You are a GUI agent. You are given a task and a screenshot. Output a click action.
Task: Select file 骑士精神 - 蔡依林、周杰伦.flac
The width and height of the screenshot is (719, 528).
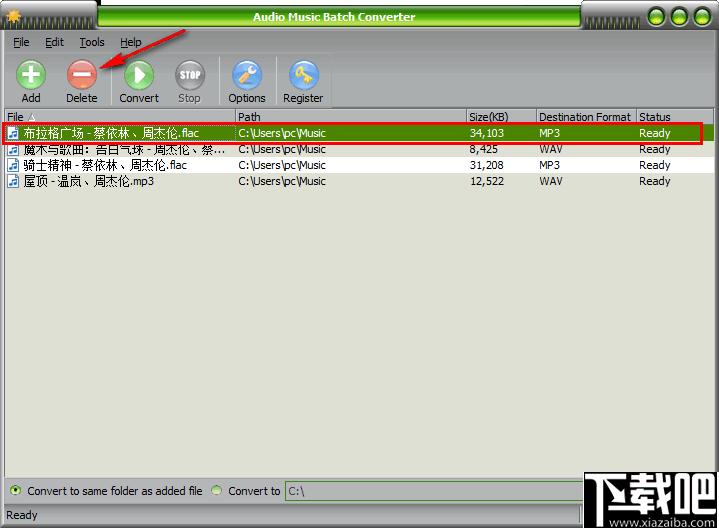(x=105, y=165)
